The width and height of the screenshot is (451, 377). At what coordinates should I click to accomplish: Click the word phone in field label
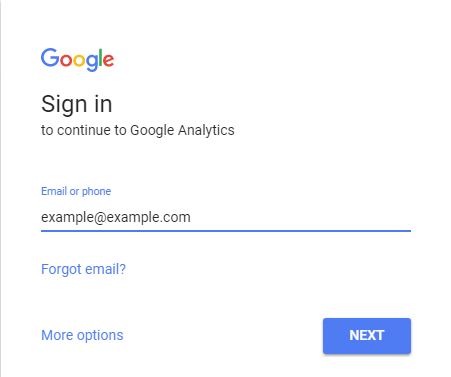(x=96, y=192)
